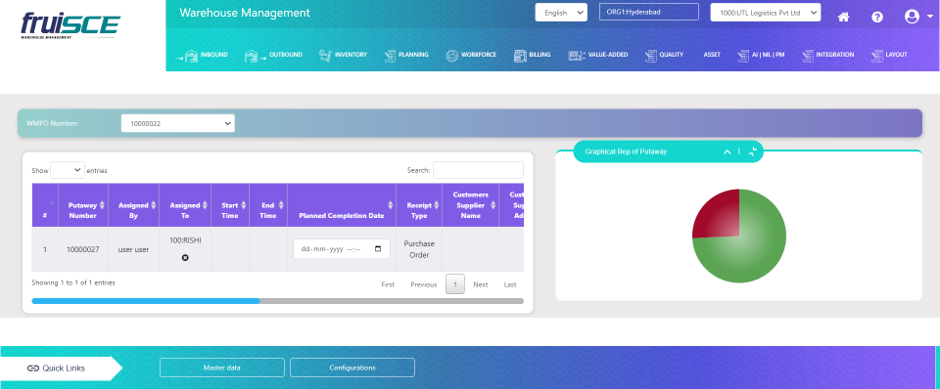Remove assignee 100:RISHI with x icon

(185, 258)
